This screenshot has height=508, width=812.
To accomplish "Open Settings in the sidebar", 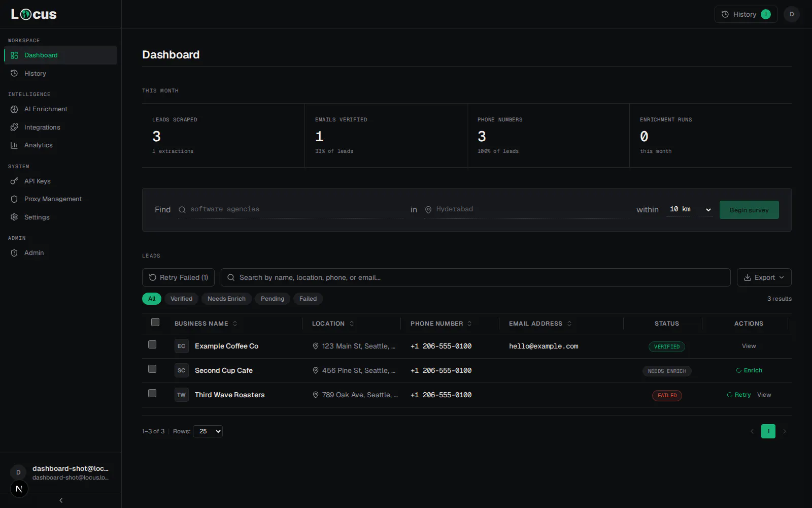I will (x=60, y=217).
